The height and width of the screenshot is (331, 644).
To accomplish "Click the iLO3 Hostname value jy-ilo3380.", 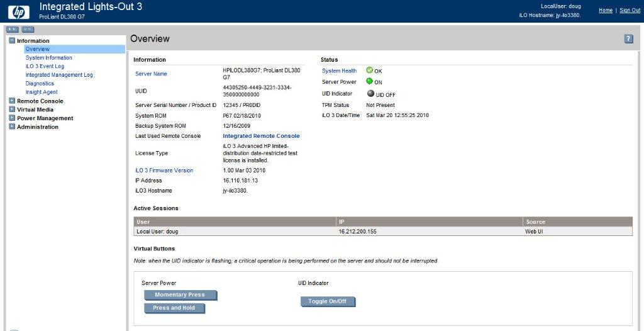I will [x=235, y=191].
